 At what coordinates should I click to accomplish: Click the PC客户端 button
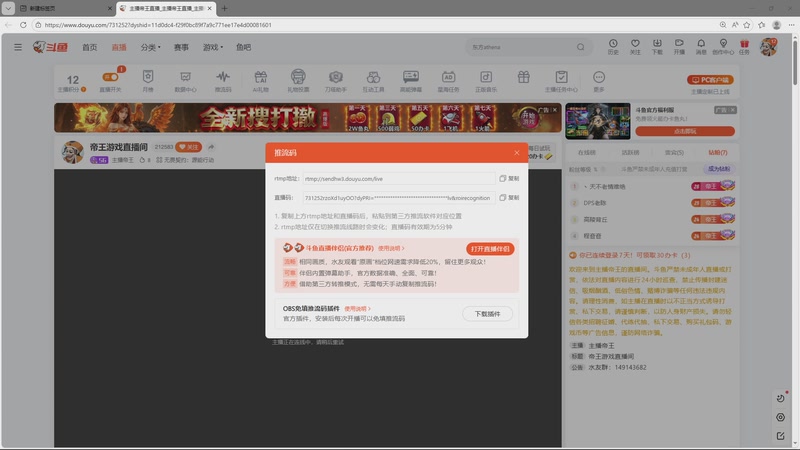[x=710, y=80]
